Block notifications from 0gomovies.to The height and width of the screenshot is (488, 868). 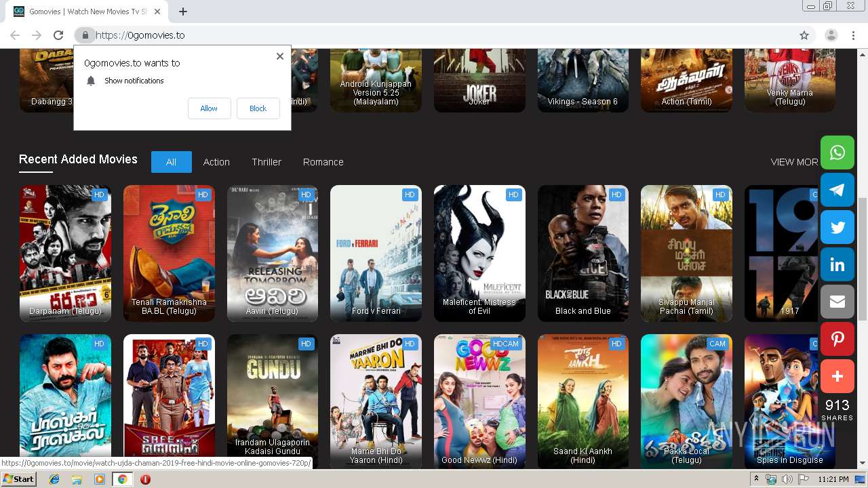click(x=258, y=108)
